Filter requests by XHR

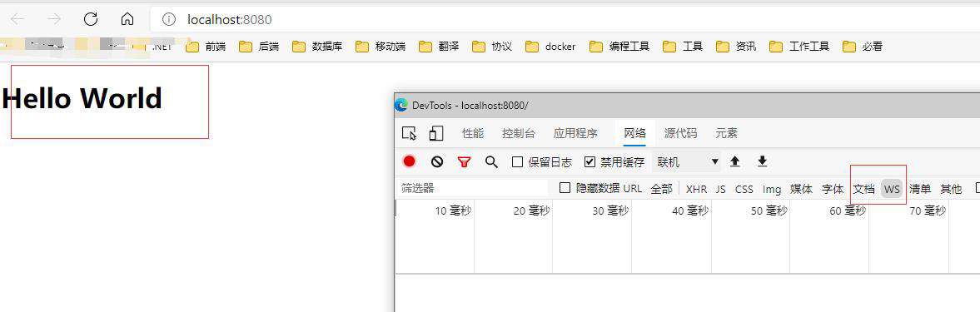click(696, 189)
